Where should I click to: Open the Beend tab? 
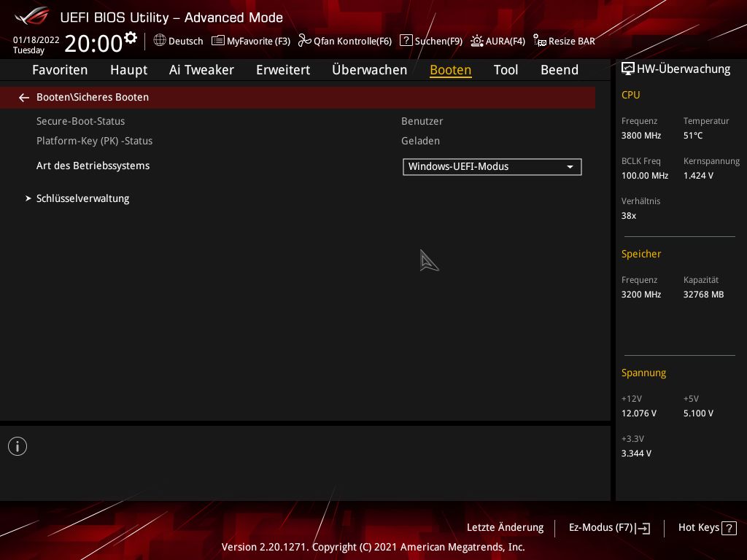[560, 70]
